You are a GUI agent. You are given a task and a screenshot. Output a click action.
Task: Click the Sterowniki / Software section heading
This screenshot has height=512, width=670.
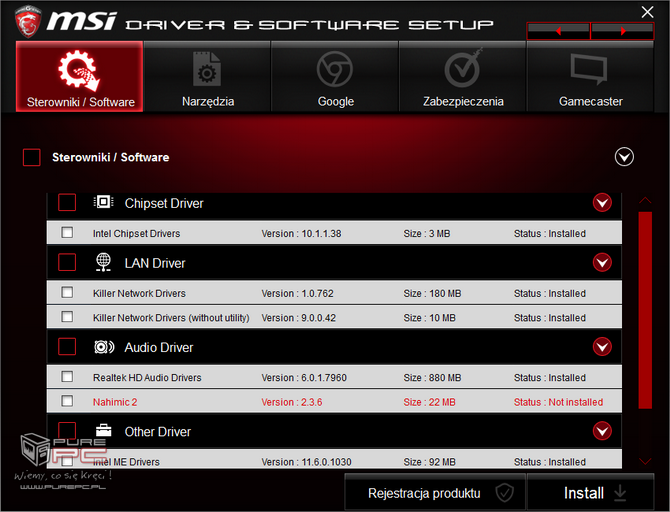(110, 157)
